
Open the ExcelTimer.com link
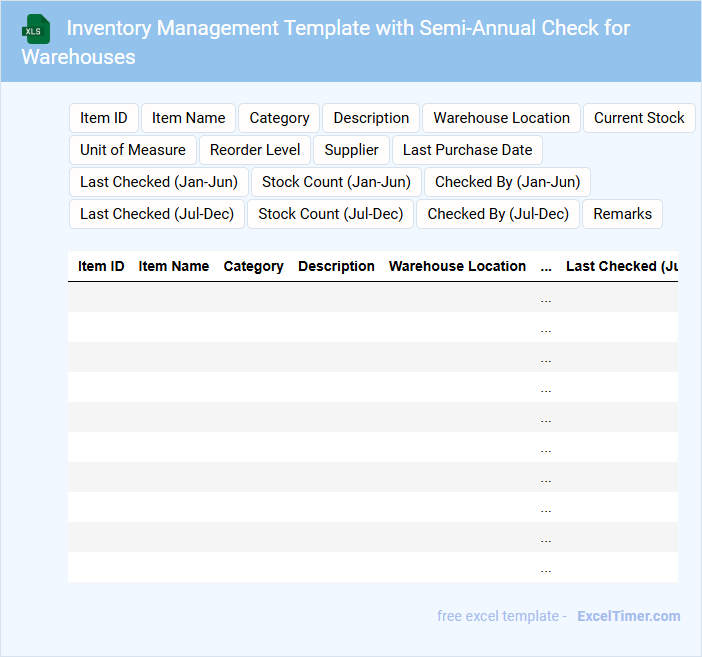pos(628,616)
